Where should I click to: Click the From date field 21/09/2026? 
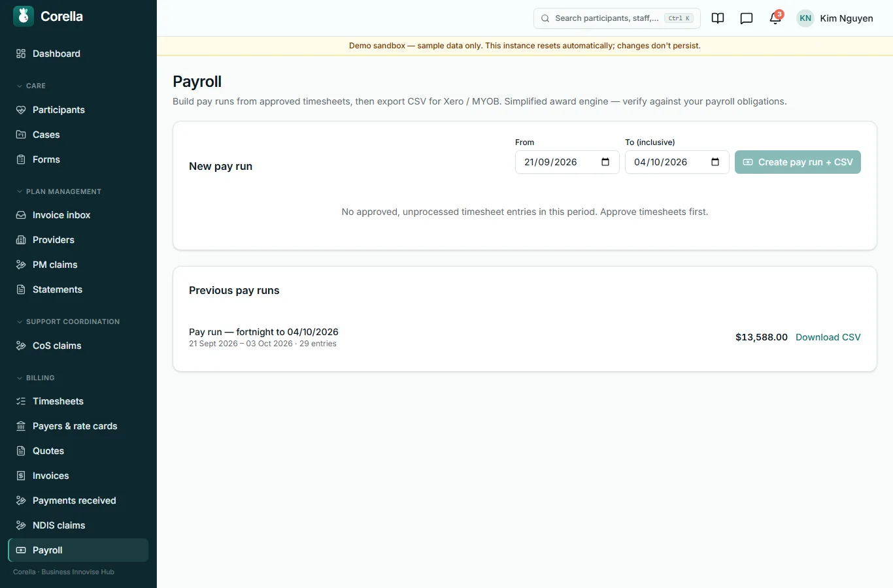pos(567,162)
